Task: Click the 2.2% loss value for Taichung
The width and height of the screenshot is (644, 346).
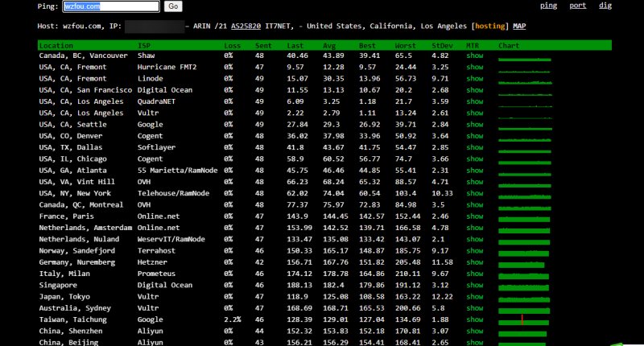Action: click(233, 319)
